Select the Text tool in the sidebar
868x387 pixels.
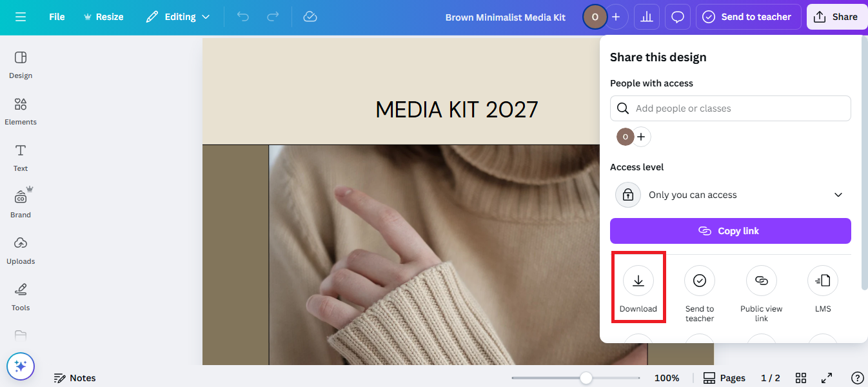point(20,157)
